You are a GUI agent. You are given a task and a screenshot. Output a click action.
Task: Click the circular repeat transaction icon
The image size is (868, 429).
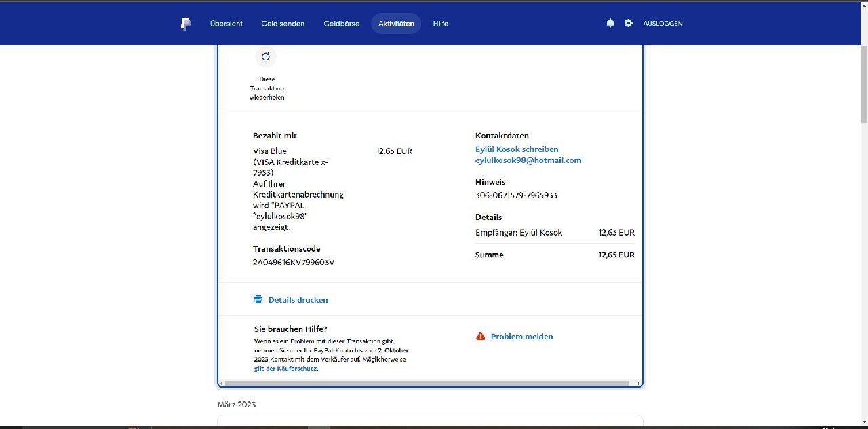(266, 56)
